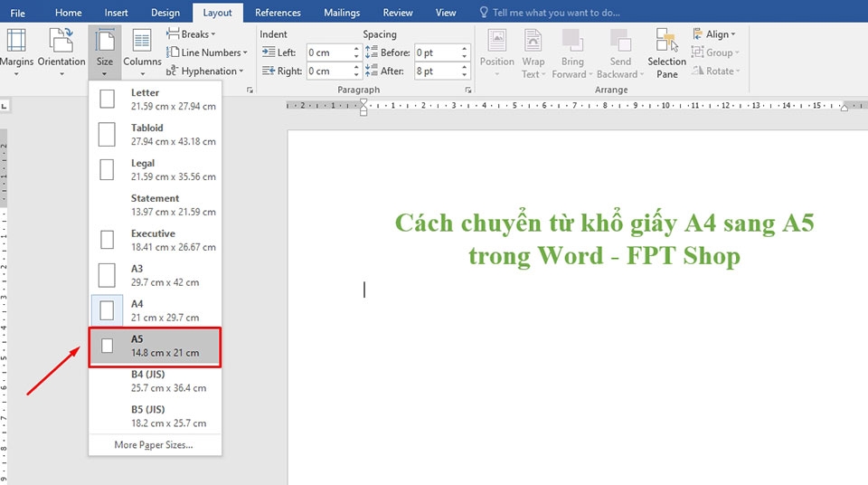
Task: Select Legal paper size
Action: tap(155, 169)
